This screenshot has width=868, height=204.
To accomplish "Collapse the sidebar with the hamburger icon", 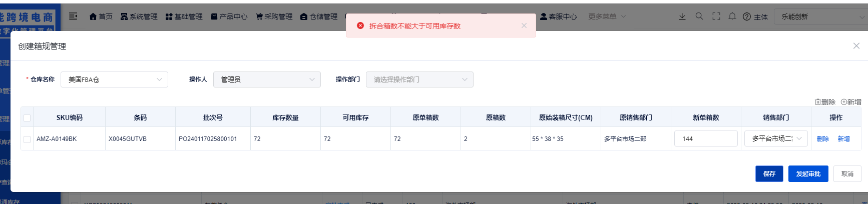I will click(73, 16).
